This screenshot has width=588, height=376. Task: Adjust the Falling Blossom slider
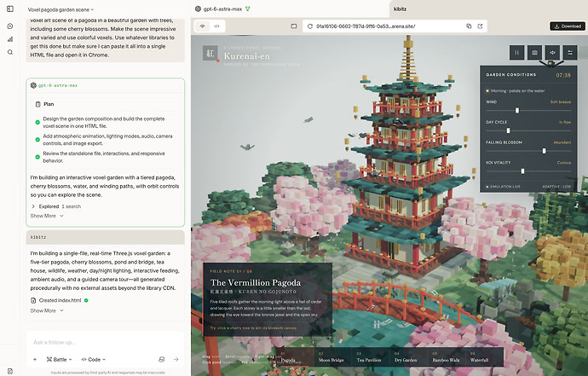[528, 151]
